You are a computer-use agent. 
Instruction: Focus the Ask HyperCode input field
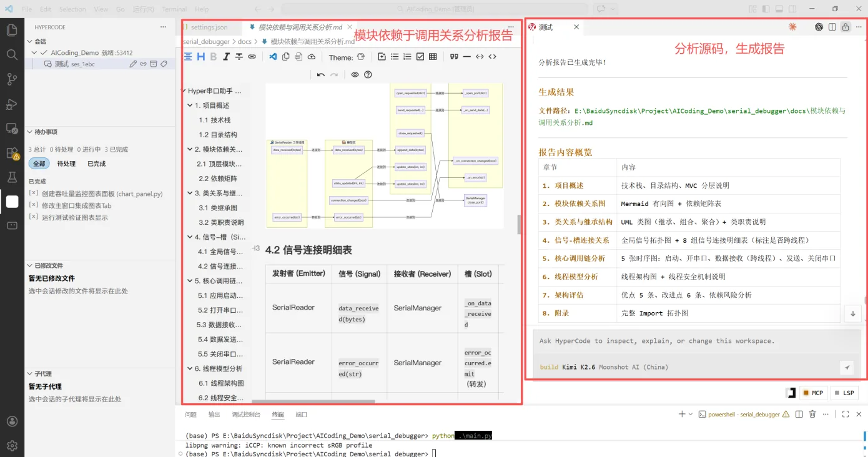[x=696, y=341]
